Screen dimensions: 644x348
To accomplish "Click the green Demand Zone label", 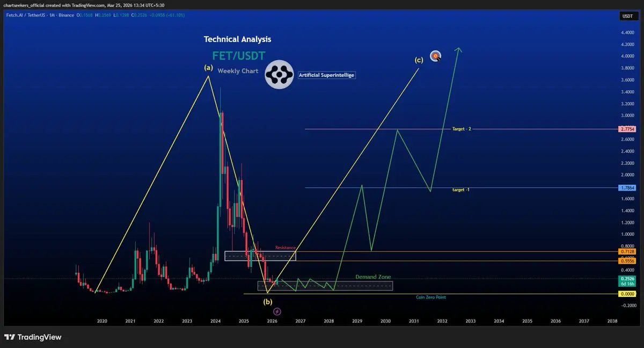I will click(x=373, y=277).
